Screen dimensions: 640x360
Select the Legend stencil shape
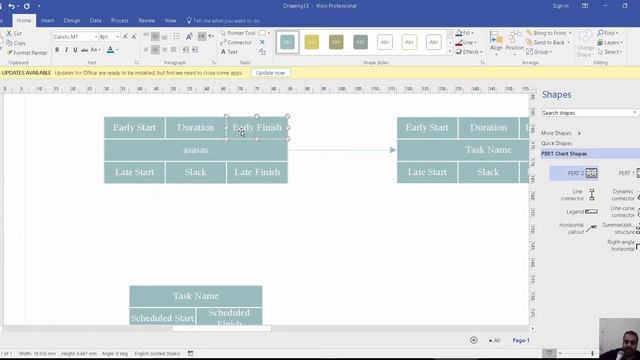coord(582,212)
